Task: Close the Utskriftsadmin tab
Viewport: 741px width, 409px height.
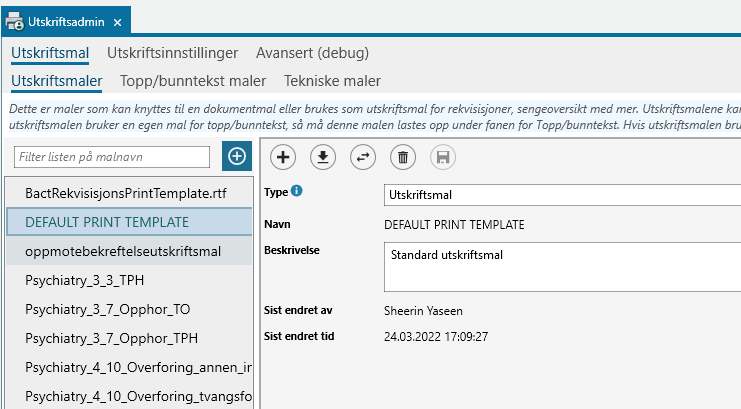Action: point(117,21)
